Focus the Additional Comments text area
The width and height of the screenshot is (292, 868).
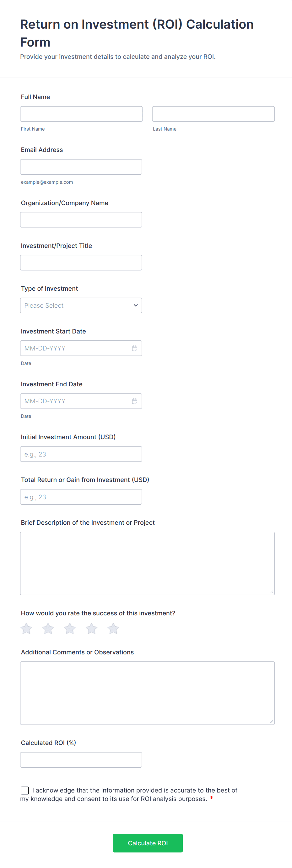click(x=147, y=693)
